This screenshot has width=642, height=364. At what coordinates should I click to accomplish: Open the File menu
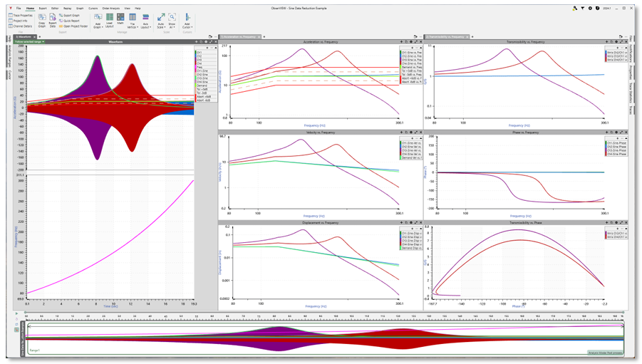(19, 8)
